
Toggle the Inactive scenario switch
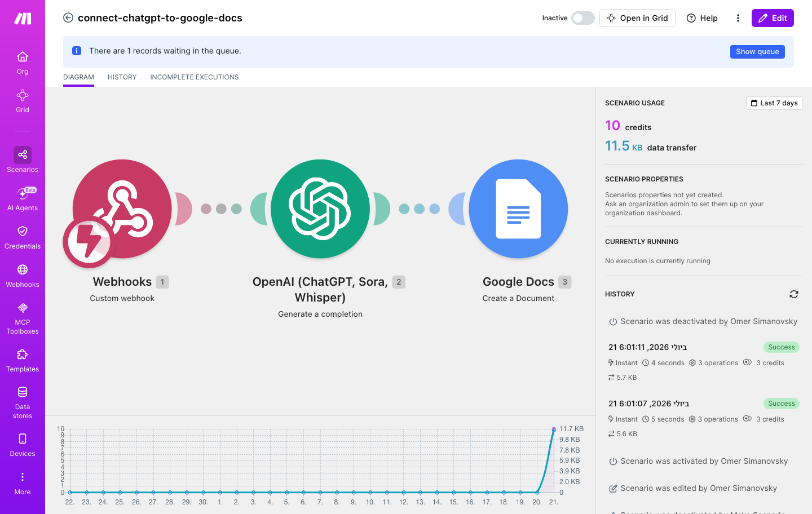pyautogui.click(x=583, y=18)
